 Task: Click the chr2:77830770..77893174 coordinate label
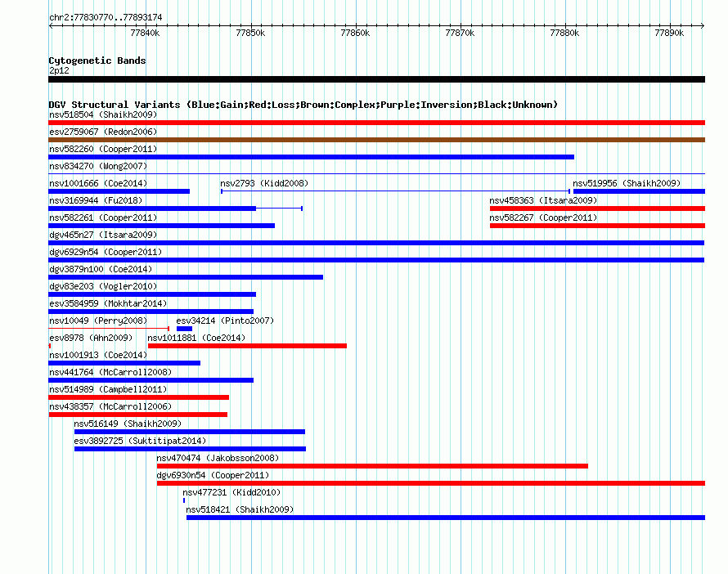tap(106, 17)
